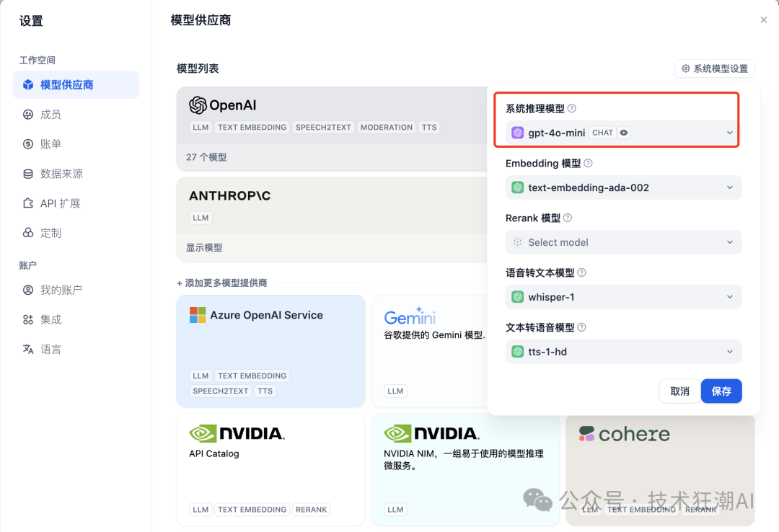Click 显示模型 under Anthropic
The image size is (779, 532).
point(204,247)
